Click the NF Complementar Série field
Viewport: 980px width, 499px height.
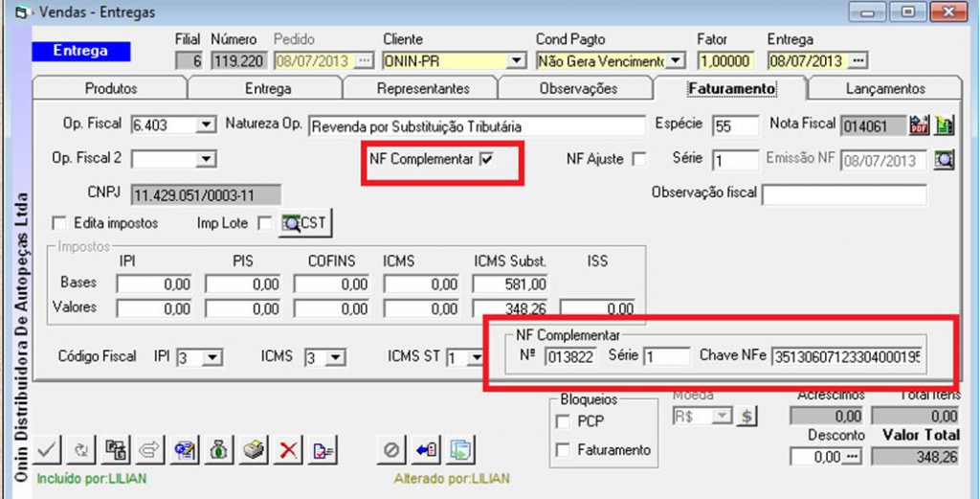point(666,357)
